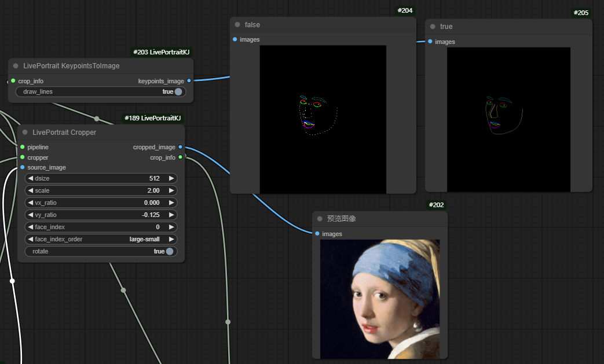This screenshot has height=364, width=604.
Task: Toggle the rotate switch
Action: [169, 251]
